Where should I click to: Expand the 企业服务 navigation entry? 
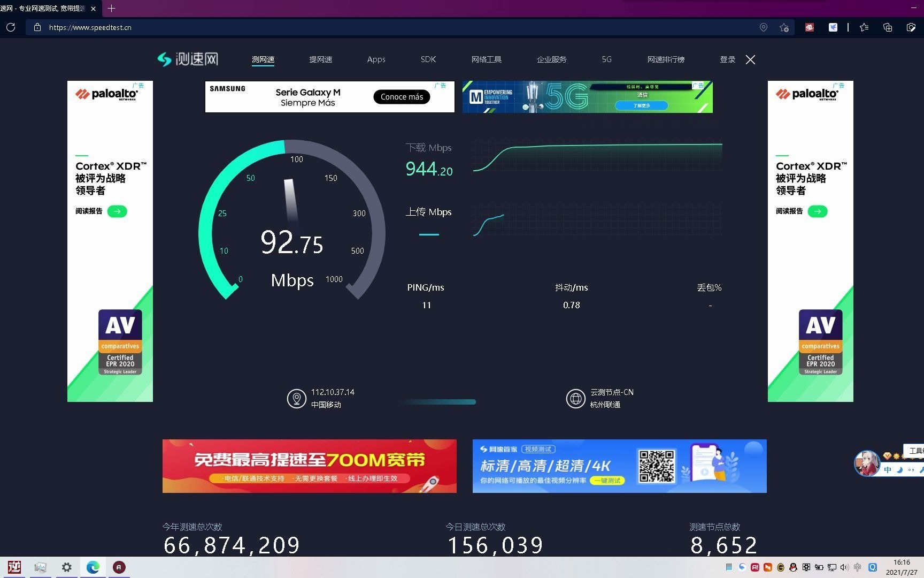(551, 59)
